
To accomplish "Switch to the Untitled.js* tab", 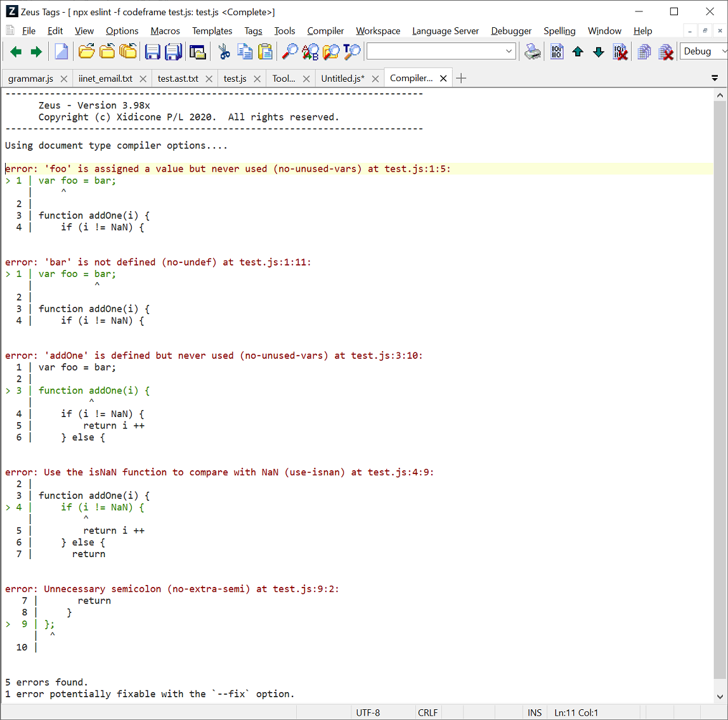I will 342,79.
